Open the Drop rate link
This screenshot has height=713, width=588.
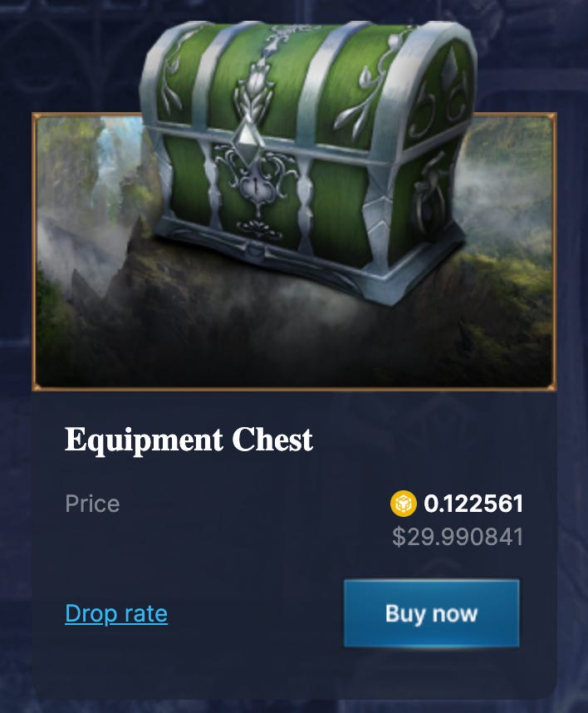point(116,614)
